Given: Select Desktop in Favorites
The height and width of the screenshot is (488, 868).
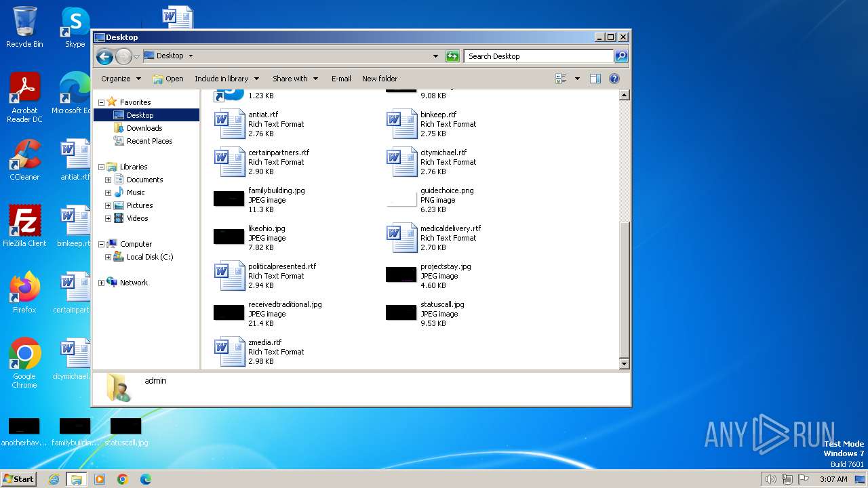Looking at the screenshot, I should click(x=140, y=115).
